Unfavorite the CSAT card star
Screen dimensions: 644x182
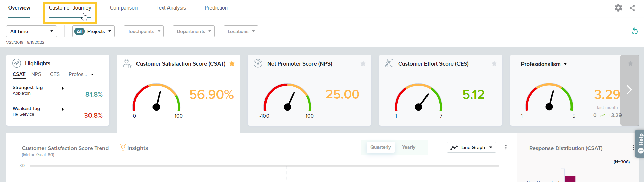coord(232,64)
